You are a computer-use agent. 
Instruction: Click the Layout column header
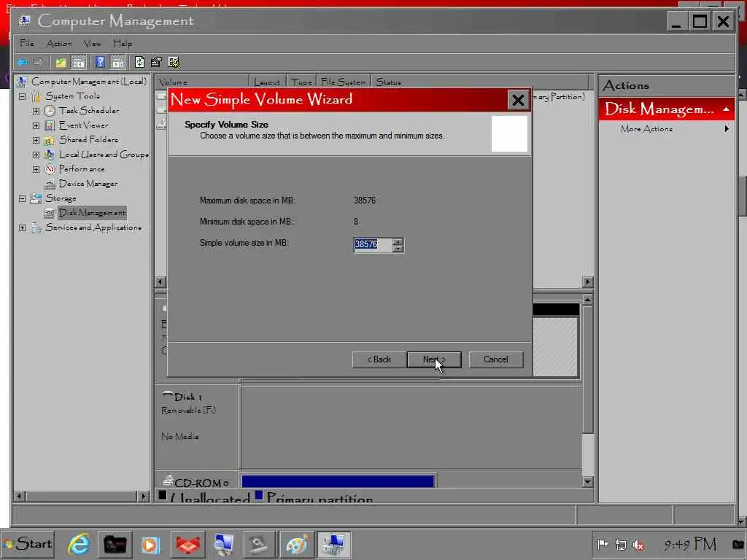[267, 82]
